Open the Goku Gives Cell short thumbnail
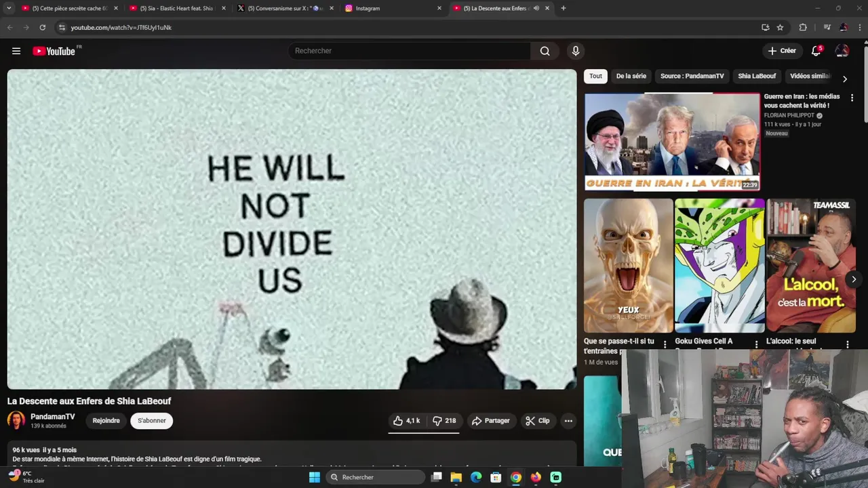868x488 pixels. coord(719,266)
